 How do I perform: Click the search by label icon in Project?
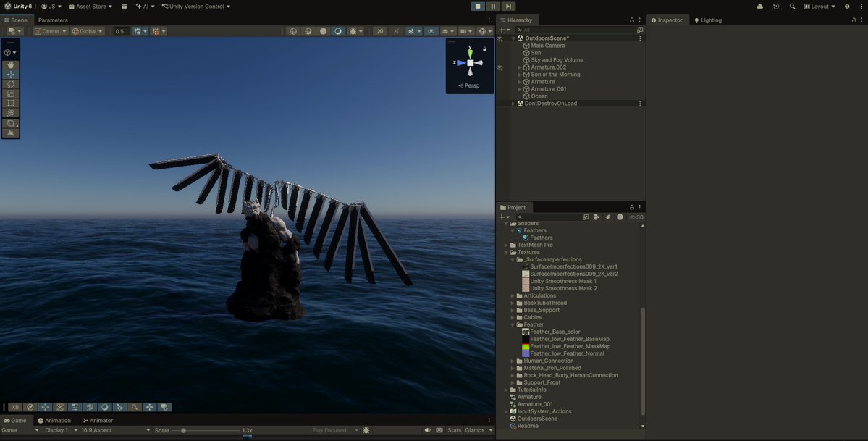[x=608, y=217]
